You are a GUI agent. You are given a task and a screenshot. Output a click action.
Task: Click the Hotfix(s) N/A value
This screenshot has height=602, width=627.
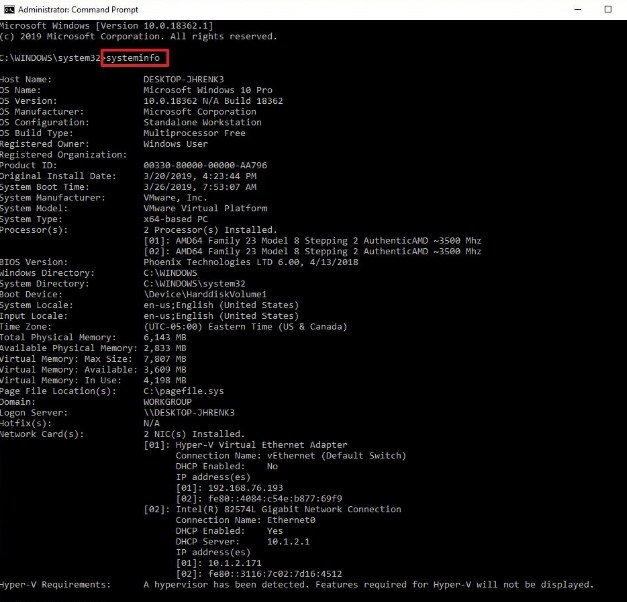pos(152,423)
